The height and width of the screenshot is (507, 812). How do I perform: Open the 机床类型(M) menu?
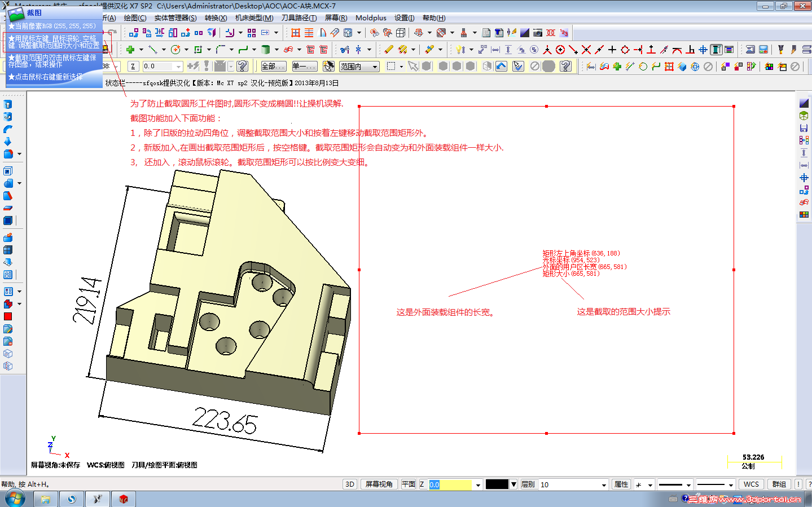(x=254, y=18)
